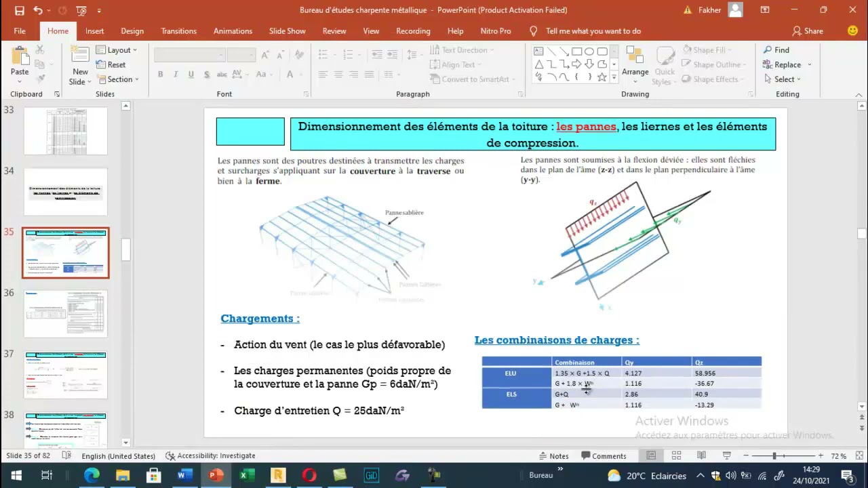Adjust the zoom slider
Screen dimensions: 868x488
point(774,456)
